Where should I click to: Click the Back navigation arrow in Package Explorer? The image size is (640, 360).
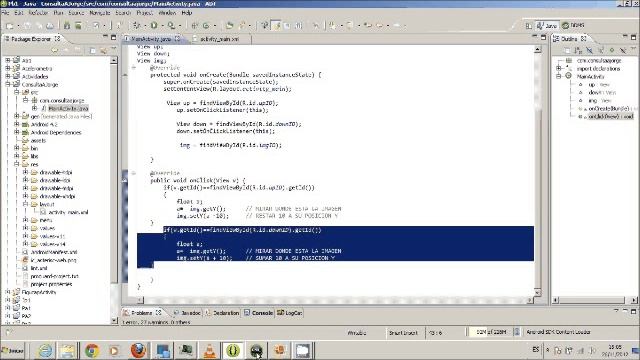55,51
